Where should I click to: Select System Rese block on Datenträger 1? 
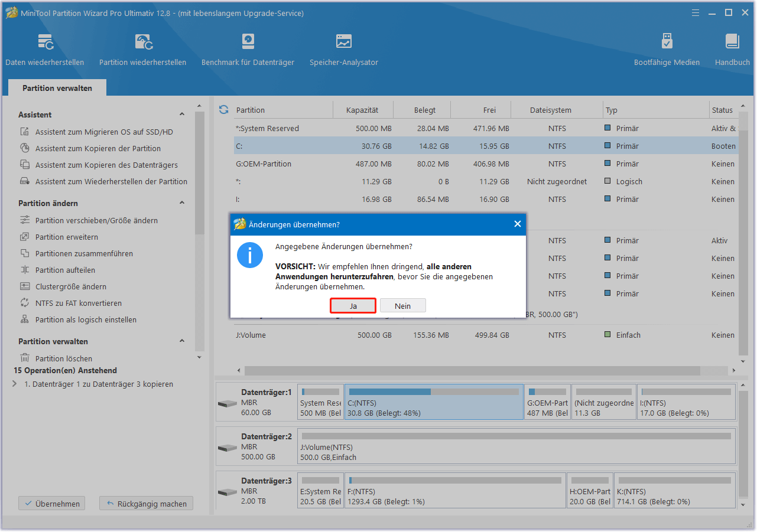[x=321, y=402]
